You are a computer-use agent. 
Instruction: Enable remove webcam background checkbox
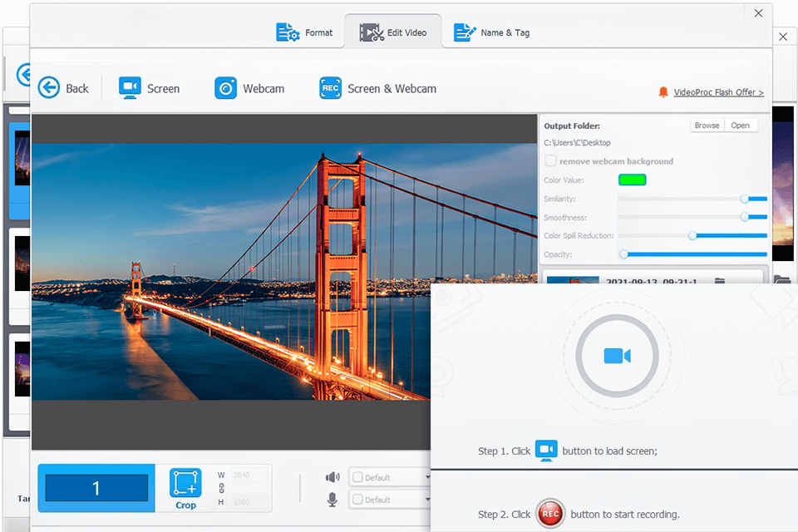pyautogui.click(x=550, y=161)
